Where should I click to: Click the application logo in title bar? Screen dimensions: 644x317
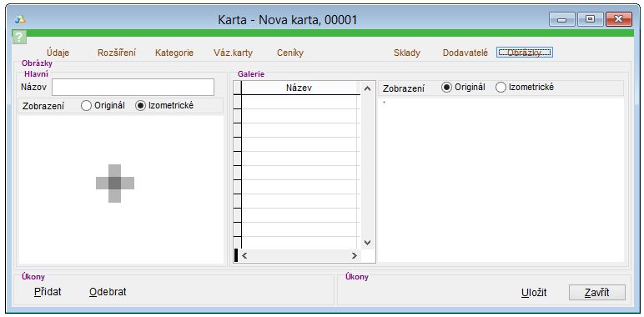click(x=20, y=19)
